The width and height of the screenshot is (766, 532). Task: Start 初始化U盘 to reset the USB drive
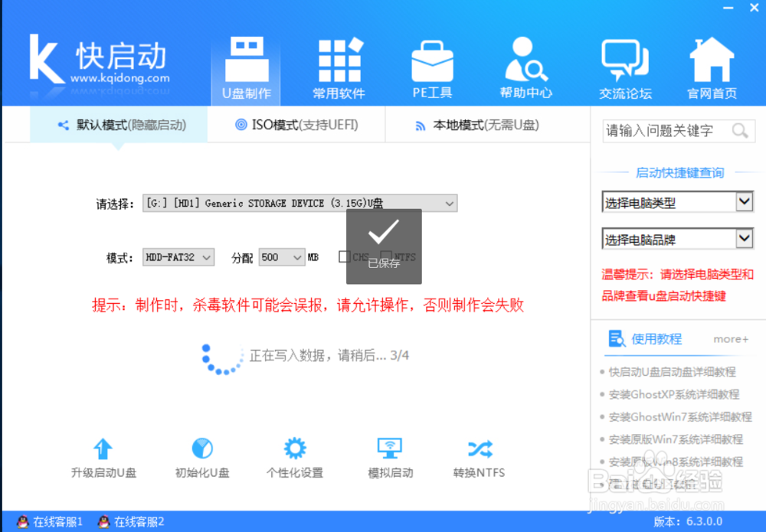click(201, 457)
